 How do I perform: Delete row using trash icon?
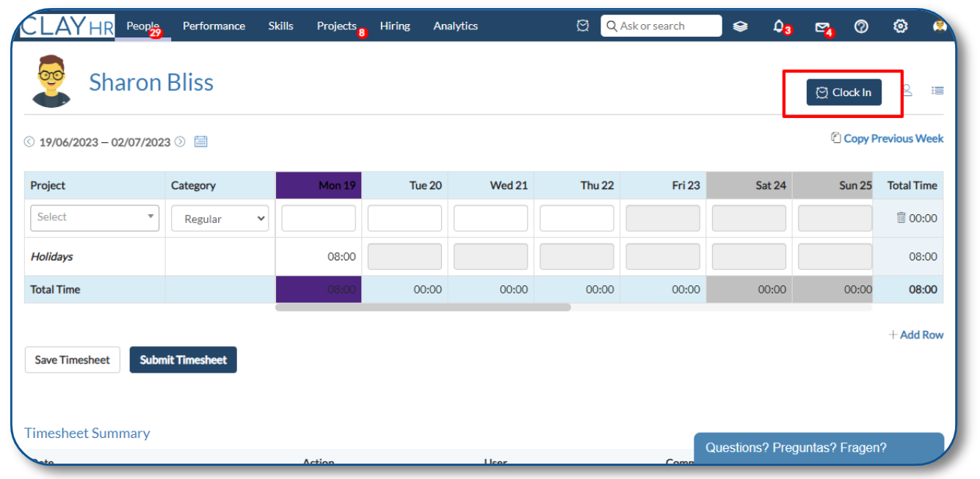click(901, 218)
